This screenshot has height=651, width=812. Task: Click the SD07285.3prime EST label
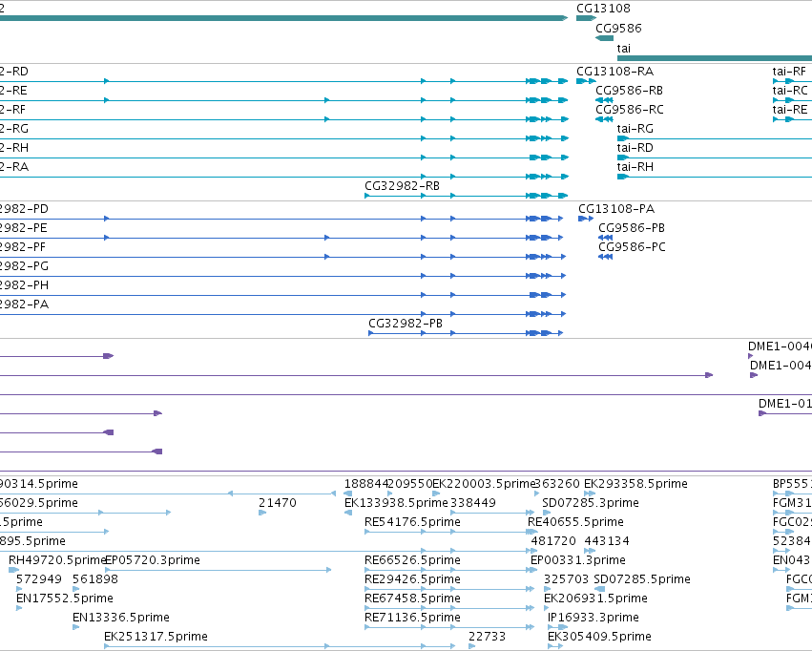591,503
